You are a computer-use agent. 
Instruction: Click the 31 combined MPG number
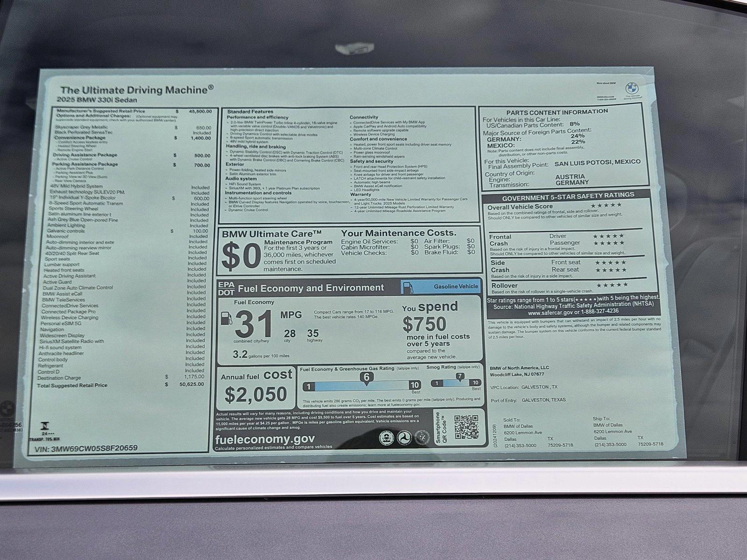254,324
